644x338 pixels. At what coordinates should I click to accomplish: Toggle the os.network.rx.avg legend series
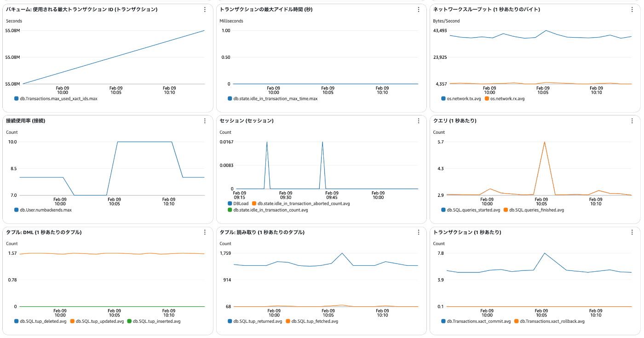pyautogui.click(x=504, y=98)
